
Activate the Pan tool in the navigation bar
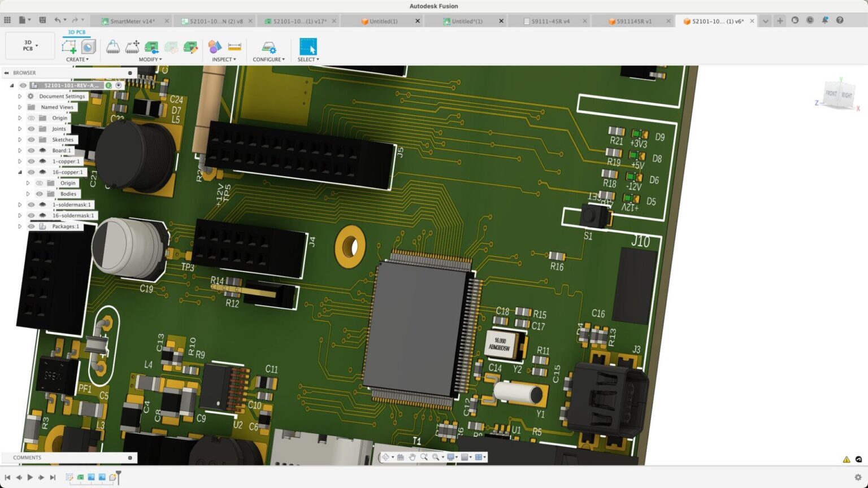click(412, 457)
